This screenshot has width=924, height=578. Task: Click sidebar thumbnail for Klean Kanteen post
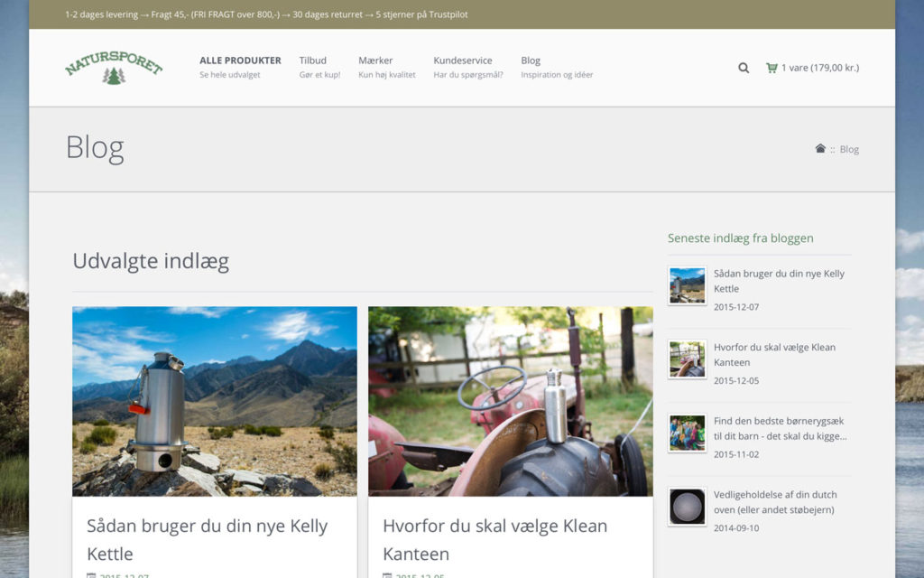point(687,359)
